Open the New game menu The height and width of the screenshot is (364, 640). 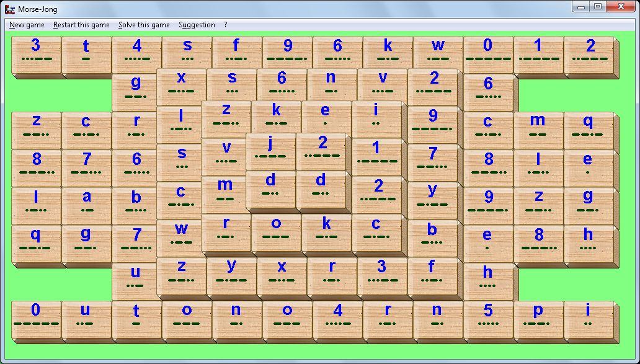[27, 25]
